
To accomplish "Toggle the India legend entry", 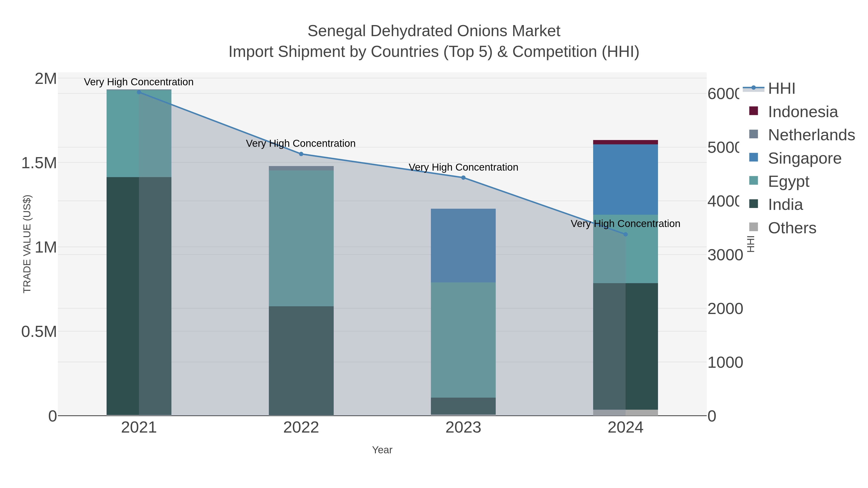I will coord(776,205).
